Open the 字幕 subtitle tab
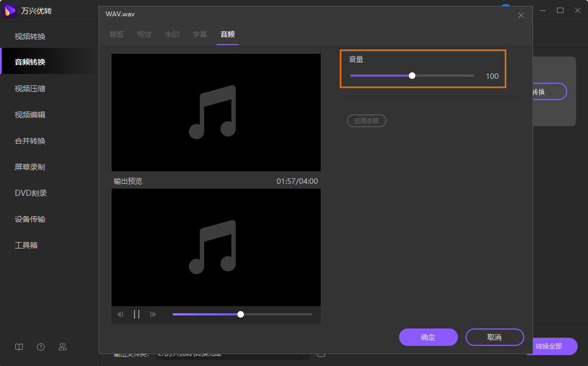588x366 pixels. 200,34
